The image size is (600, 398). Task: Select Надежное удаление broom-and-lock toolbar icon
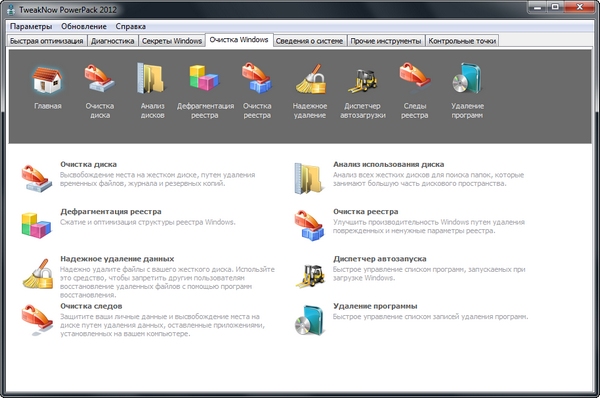(x=310, y=79)
